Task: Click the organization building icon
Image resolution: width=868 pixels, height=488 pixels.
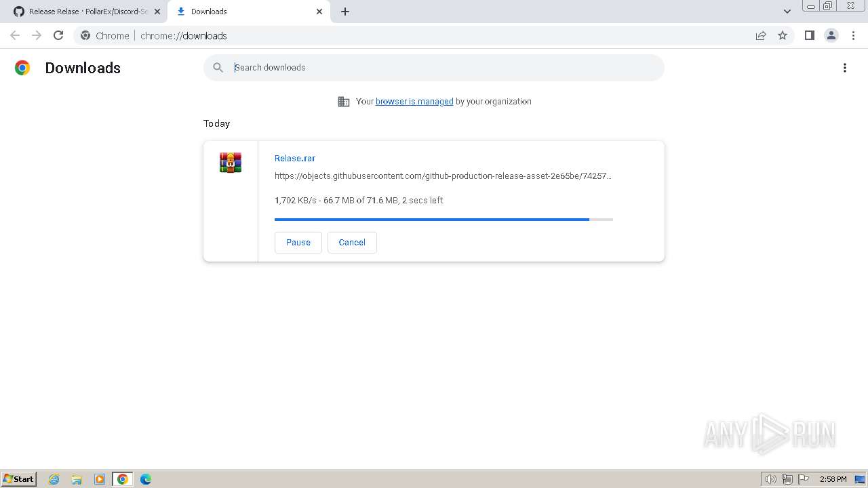Action: pyautogui.click(x=344, y=102)
